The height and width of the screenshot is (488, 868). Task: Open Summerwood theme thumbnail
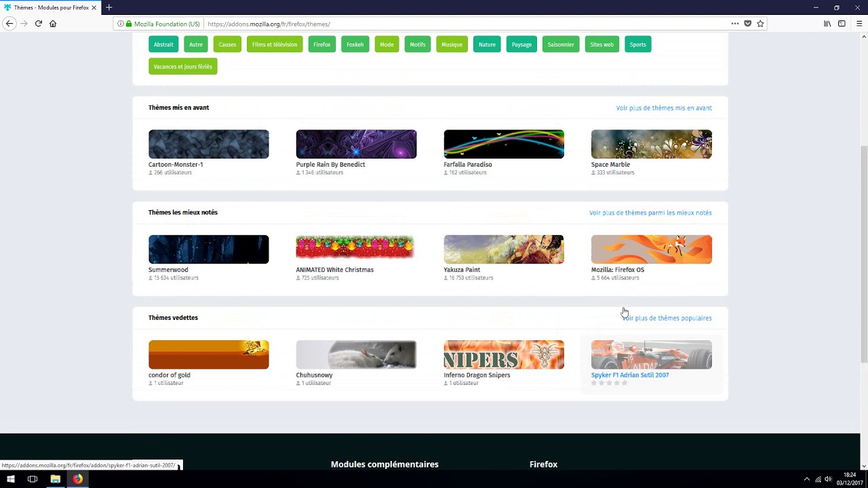[x=209, y=249]
